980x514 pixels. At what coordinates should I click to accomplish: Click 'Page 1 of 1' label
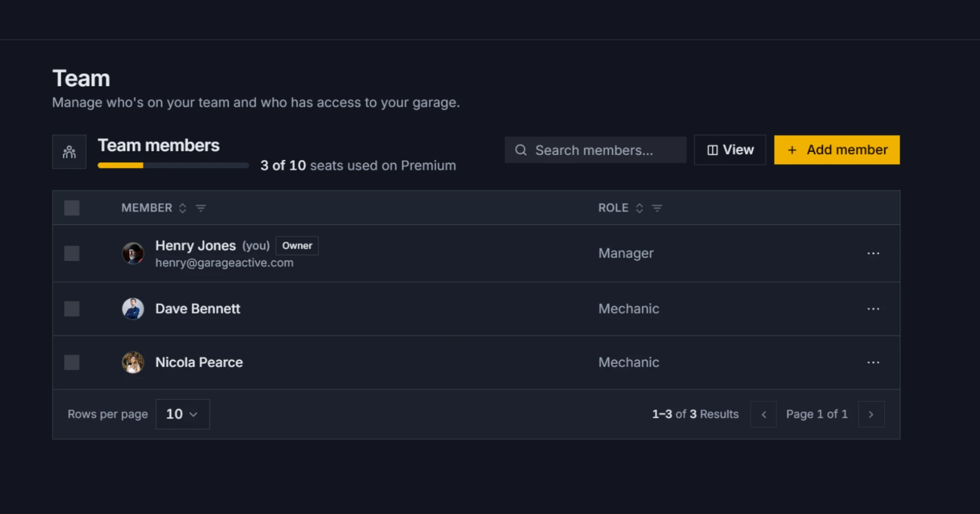tap(817, 414)
